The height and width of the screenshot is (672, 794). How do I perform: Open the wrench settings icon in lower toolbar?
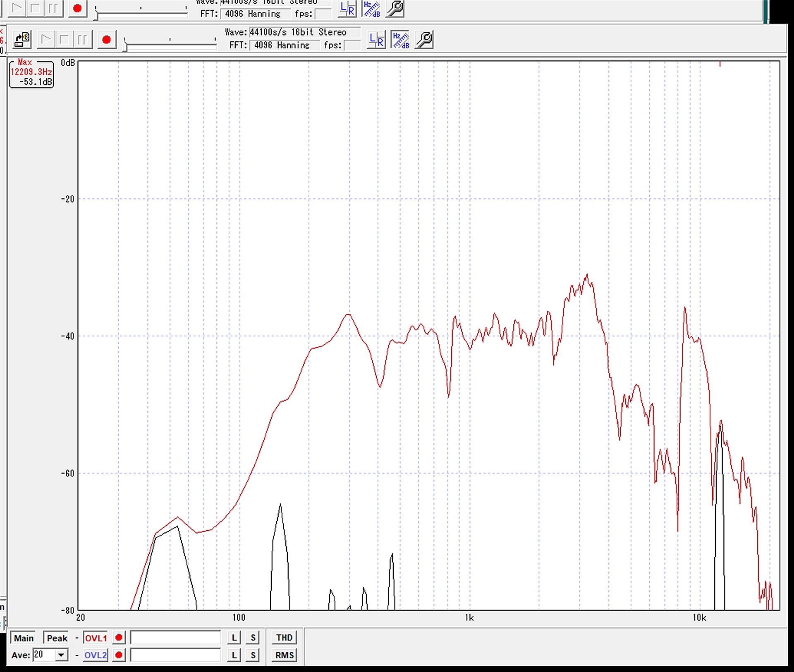(424, 40)
